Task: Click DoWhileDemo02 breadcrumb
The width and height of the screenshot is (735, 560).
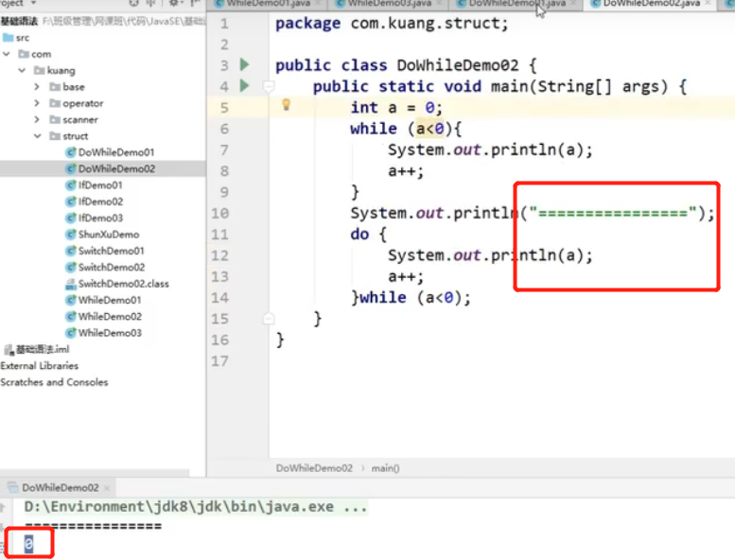Action: 314,467
